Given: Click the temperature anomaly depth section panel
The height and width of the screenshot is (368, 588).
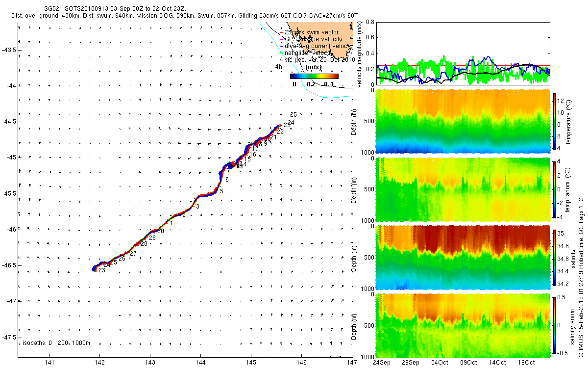Looking at the screenshot, I should [x=463, y=189].
